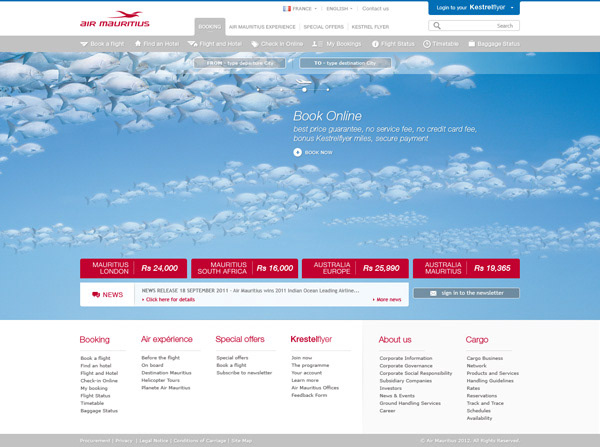Select My Bookings in the grey bar

point(336,44)
